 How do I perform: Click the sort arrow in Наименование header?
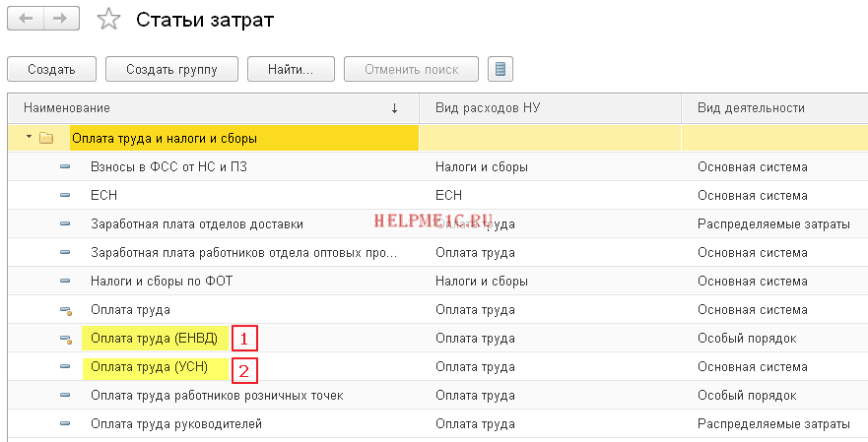pos(395,107)
